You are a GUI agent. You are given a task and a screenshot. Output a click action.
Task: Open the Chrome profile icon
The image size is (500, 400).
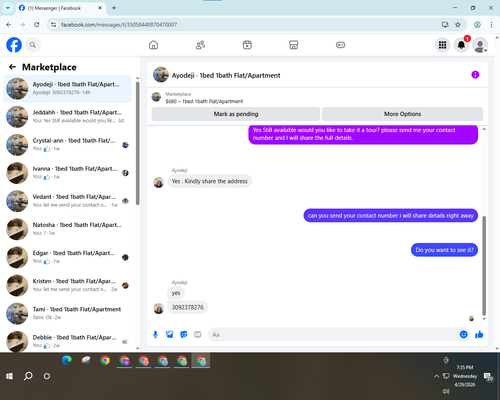[x=477, y=25]
